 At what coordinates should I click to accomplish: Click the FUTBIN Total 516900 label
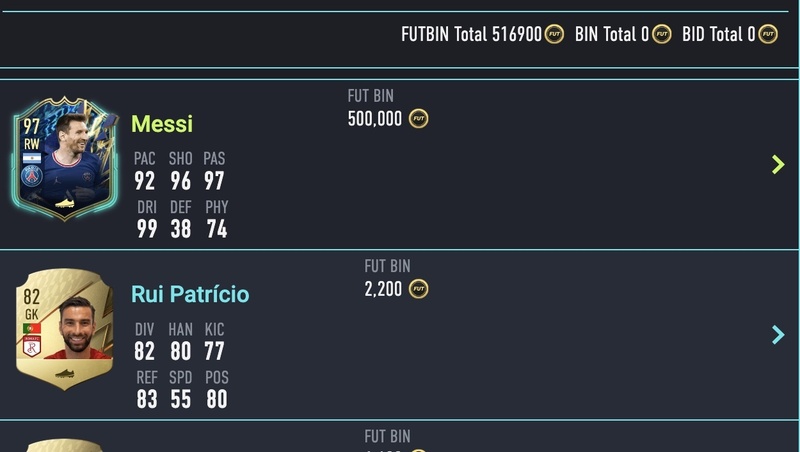[471, 35]
